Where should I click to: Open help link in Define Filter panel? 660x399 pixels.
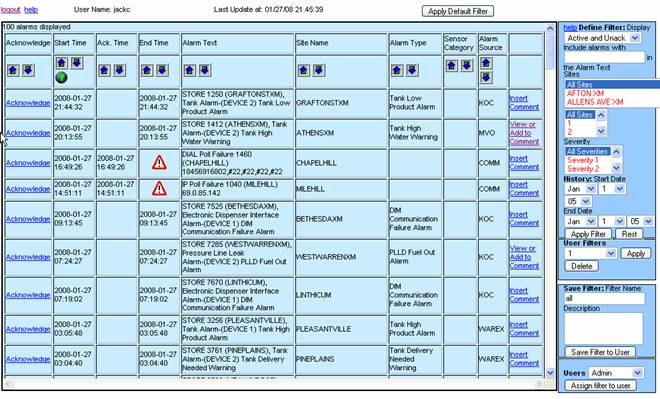click(x=570, y=27)
